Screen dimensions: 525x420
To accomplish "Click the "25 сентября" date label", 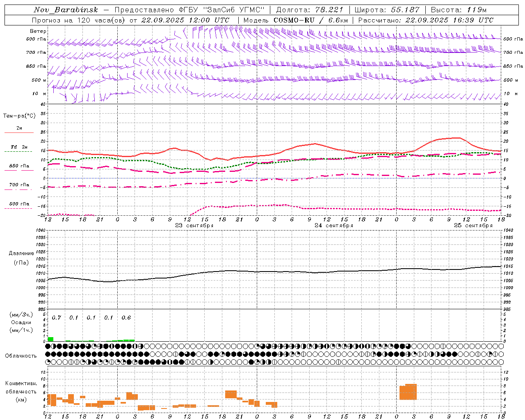I will click(473, 226).
